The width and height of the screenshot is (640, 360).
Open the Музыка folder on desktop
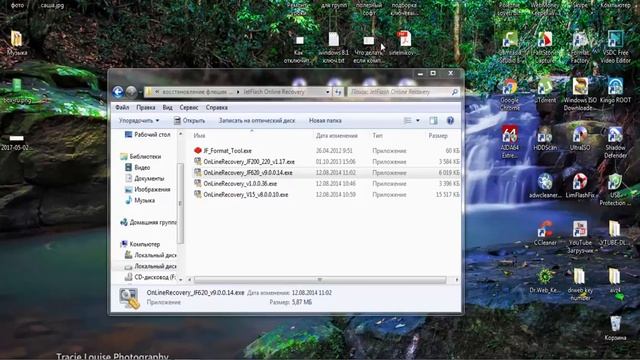[17, 43]
